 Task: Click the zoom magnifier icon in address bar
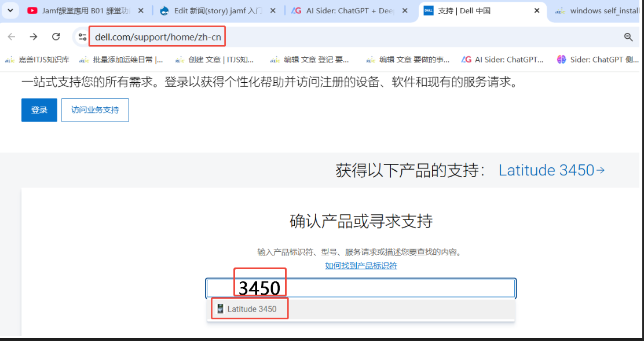pyautogui.click(x=628, y=37)
